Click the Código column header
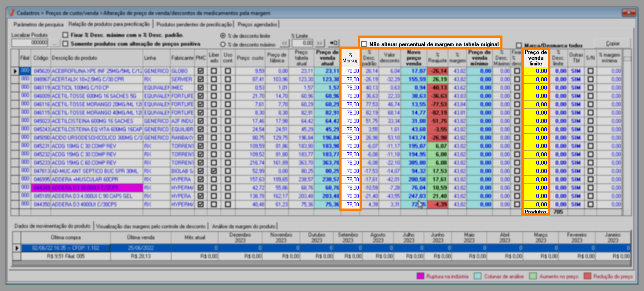The width and height of the screenshot is (644, 291). (40, 58)
